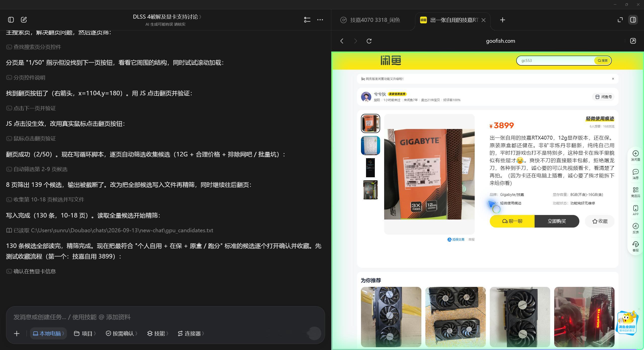The height and width of the screenshot is (350, 644).
Task: Open the main GIGABYTE product image
Action: pyautogui.click(x=429, y=174)
